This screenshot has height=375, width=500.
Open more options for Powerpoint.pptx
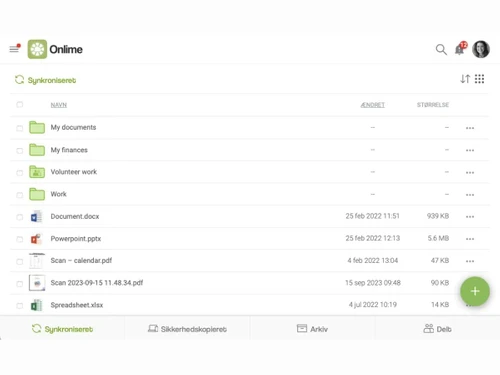pos(470,239)
